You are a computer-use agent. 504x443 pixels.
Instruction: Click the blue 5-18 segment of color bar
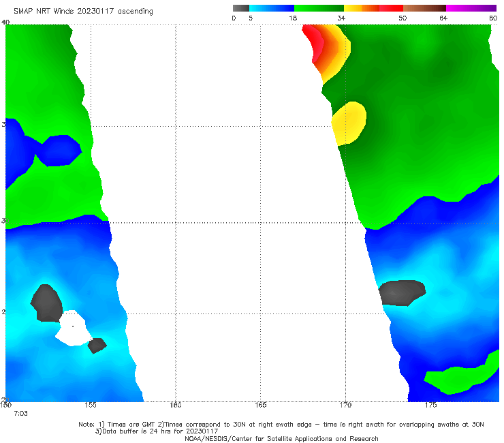coord(272,8)
